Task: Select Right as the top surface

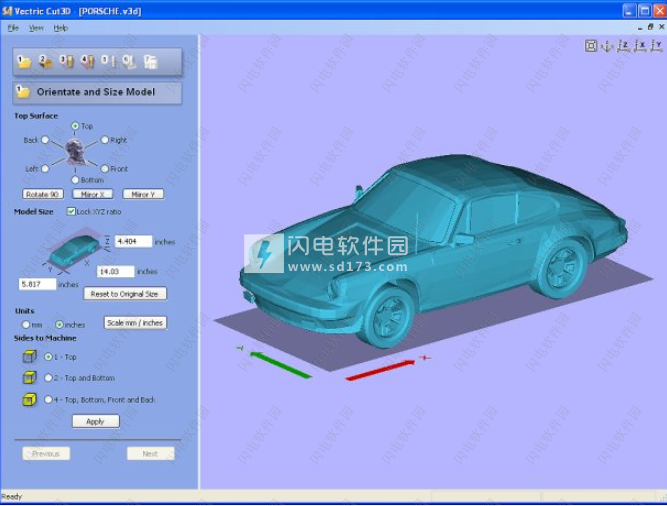Action: click(105, 140)
